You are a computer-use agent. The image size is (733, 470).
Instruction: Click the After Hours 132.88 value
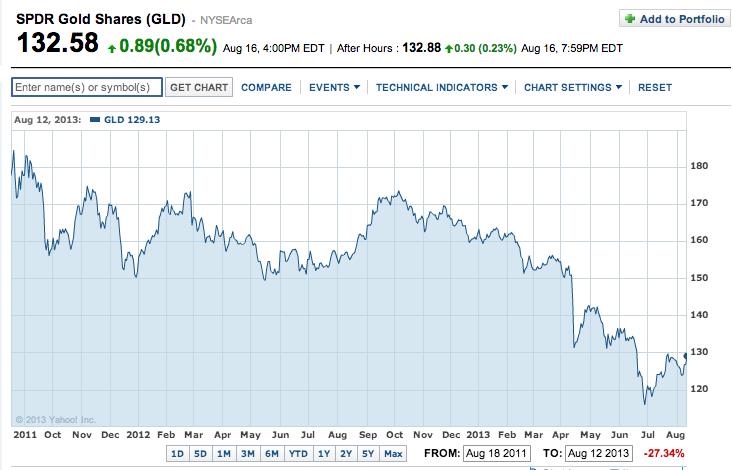[421, 48]
